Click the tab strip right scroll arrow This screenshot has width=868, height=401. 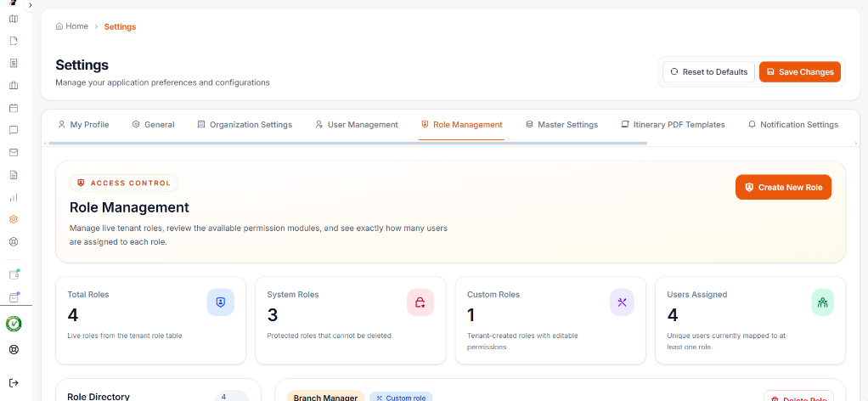coord(858,144)
